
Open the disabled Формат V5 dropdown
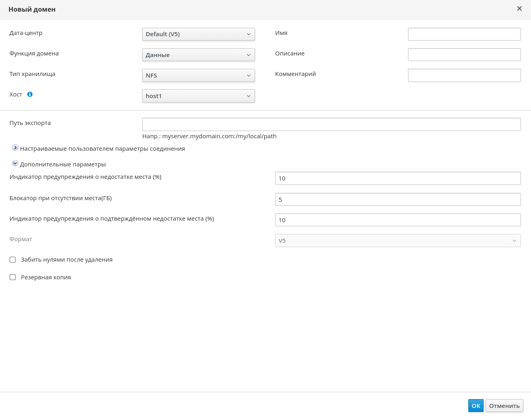(398, 241)
